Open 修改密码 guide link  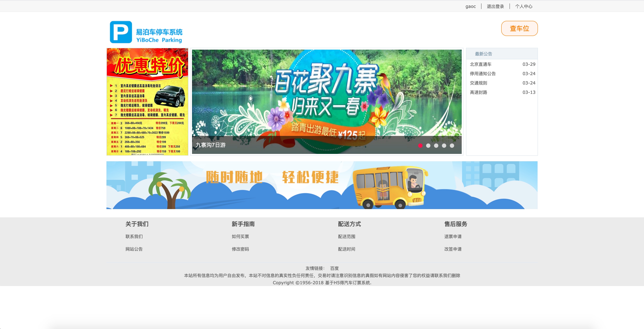click(240, 249)
